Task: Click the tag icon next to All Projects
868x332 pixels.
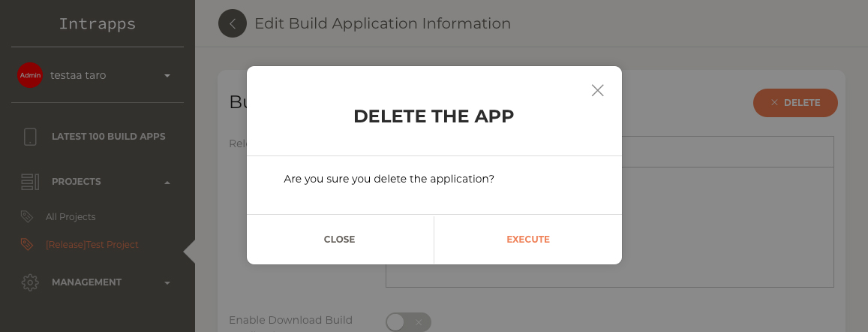Action: pyautogui.click(x=26, y=217)
